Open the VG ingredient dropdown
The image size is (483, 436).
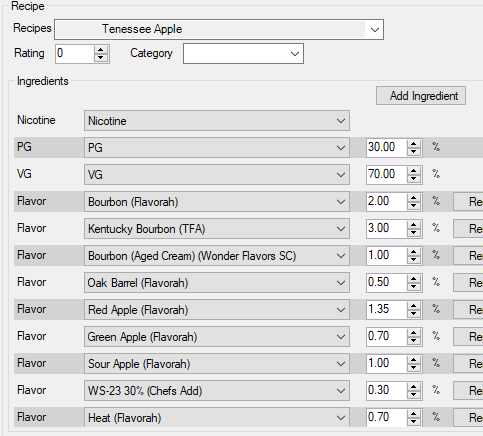217,174
